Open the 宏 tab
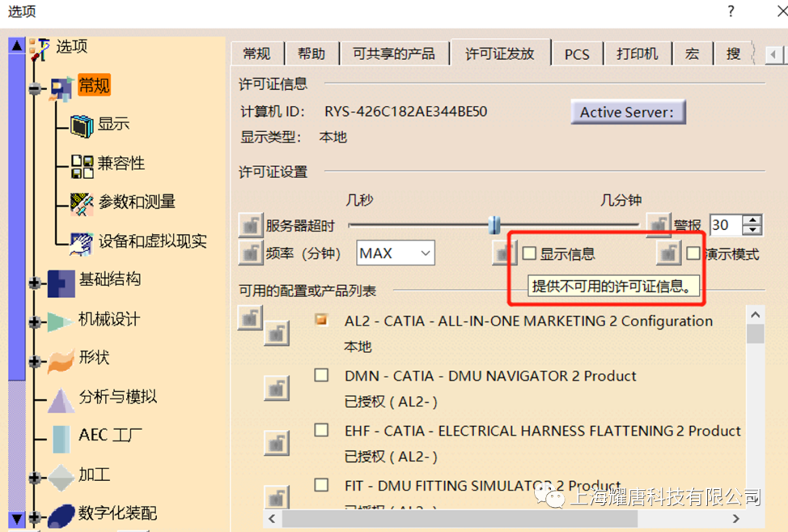 click(x=692, y=54)
